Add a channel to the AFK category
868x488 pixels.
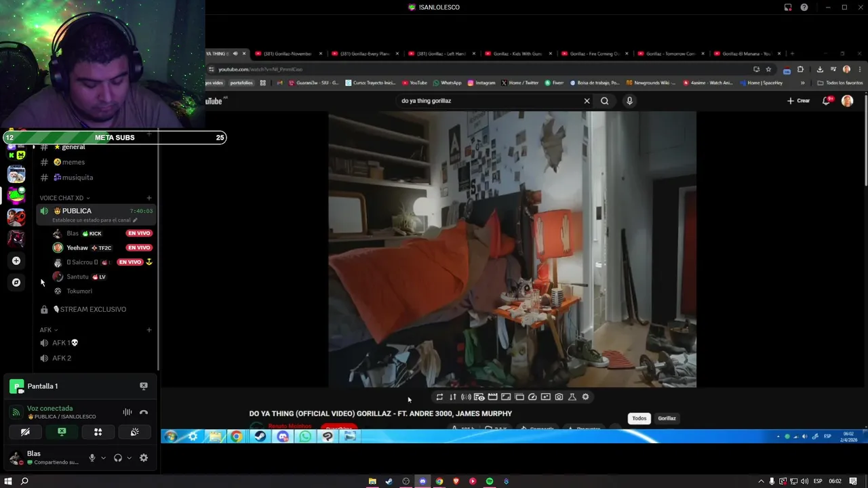click(x=149, y=330)
